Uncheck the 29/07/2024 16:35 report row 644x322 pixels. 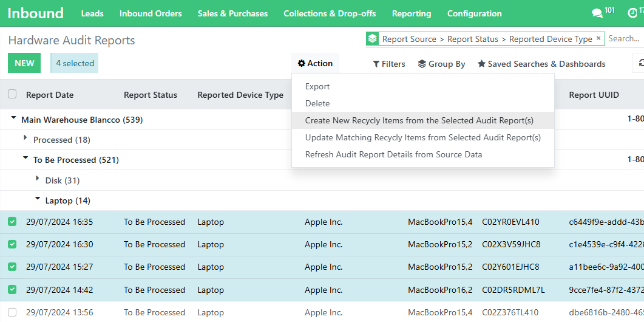point(12,222)
